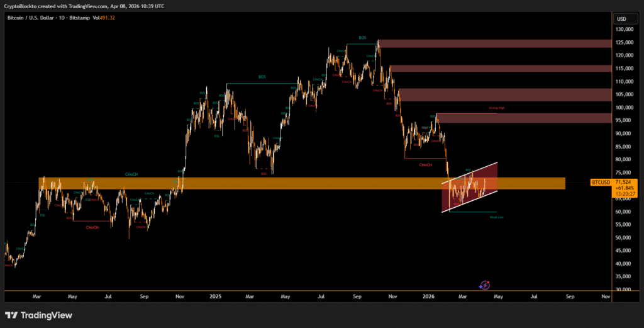Click the 130,000 level on the price scale
The image size is (644, 328).
click(625, 29)
